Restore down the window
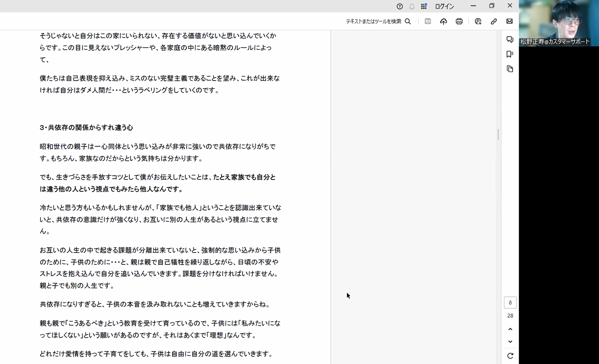 click(x=492, y=6)
